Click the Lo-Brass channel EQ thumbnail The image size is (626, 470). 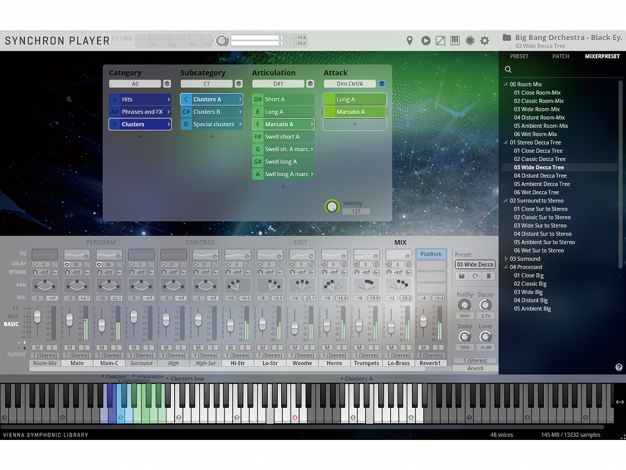(398, 255)
